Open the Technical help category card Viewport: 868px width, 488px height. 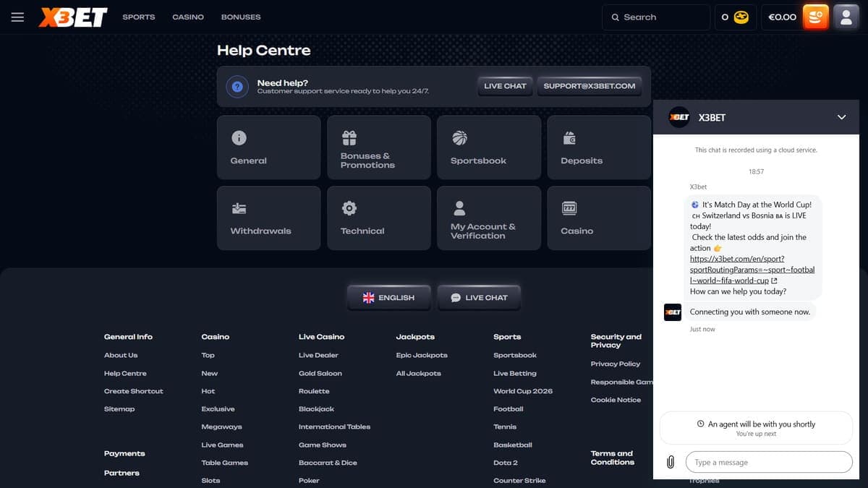click(x=378, y=218)
